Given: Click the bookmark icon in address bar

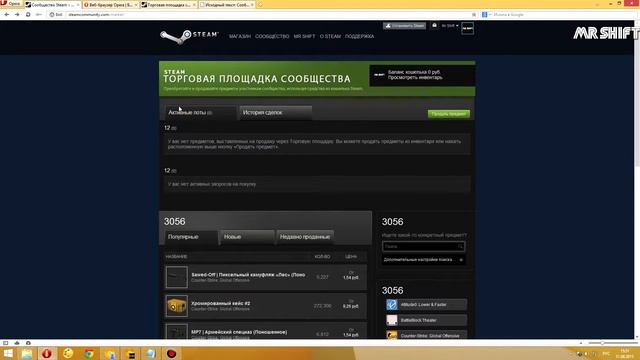Looking at the screenshot, I should [474, 15].
